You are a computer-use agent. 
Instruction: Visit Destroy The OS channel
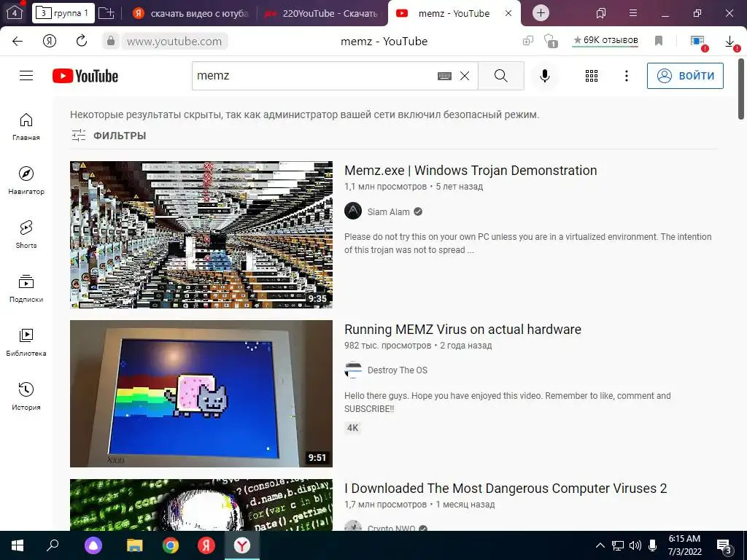click(398, 370)
